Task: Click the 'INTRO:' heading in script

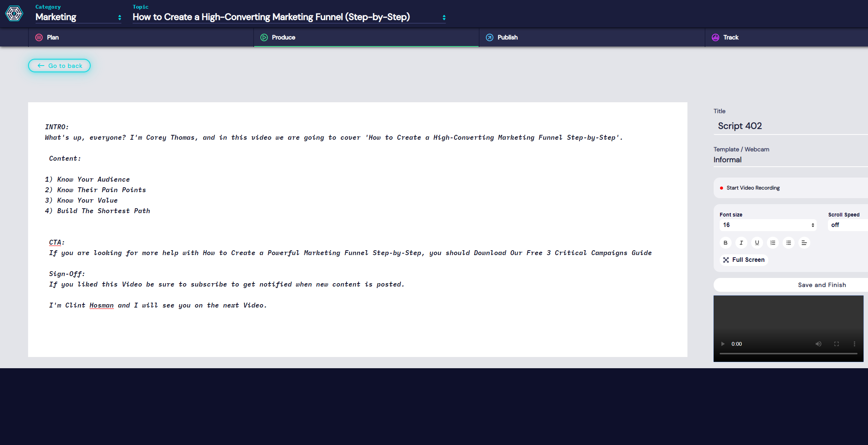Action: tap(57, 127)
